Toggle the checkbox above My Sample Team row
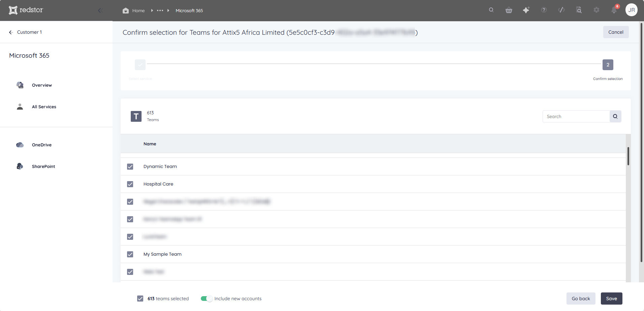The image size is (644, 311). pyautogui.click(x=130, y=237)
